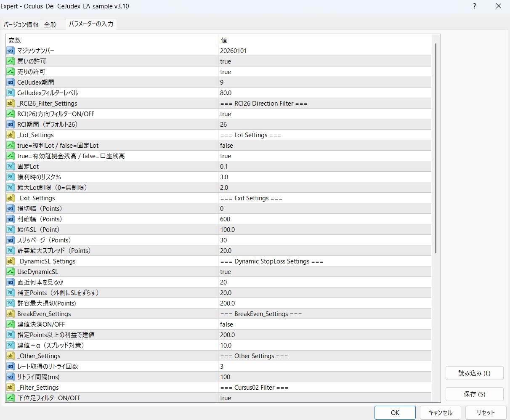Select the マジックナンバー value 20260101
The width and height of the screenshot is (510, 420).
tap(234, 51)
